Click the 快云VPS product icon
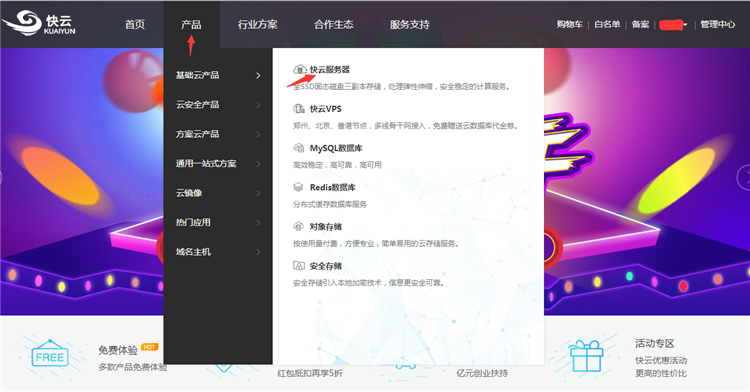The image size is (750, 392). pos(299,109)
